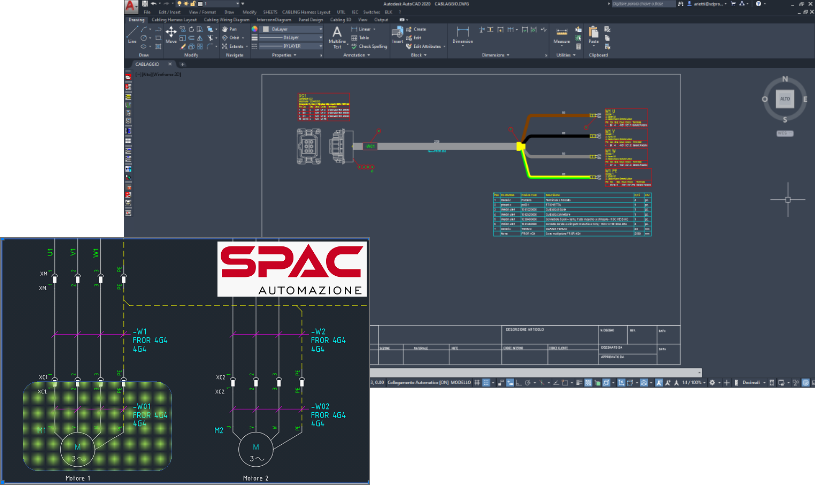Open the lineweight ByLayer dropdown
Viewport: 815px width, 485px height.
point(292,37)
